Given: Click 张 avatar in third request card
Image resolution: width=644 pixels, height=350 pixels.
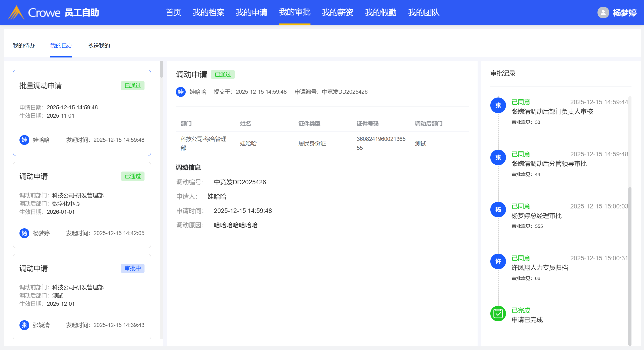Looking at the screenshot, I should (x=24, y=325).
